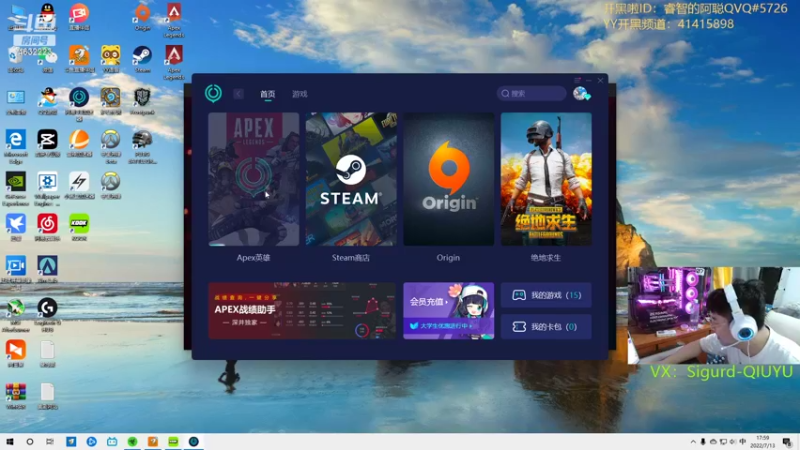800x450 pixels.
Task: Open 我的卡包 (0) wallet
Action: click(546, 327)
